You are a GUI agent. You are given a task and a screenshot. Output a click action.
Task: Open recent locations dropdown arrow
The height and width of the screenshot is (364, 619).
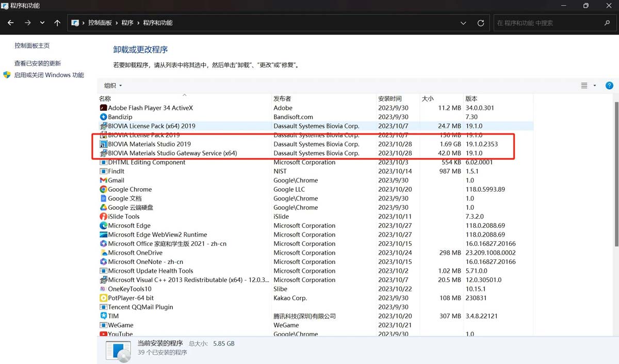point(42,23)
